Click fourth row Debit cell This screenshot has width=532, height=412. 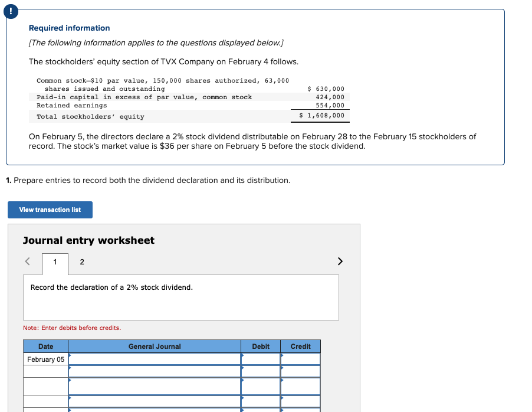(261, 401)
